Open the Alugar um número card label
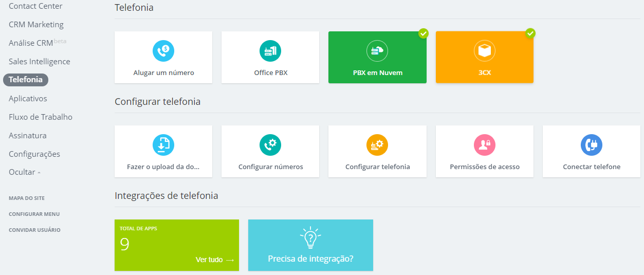Screen dimensions: 644x275 [163, 72]
